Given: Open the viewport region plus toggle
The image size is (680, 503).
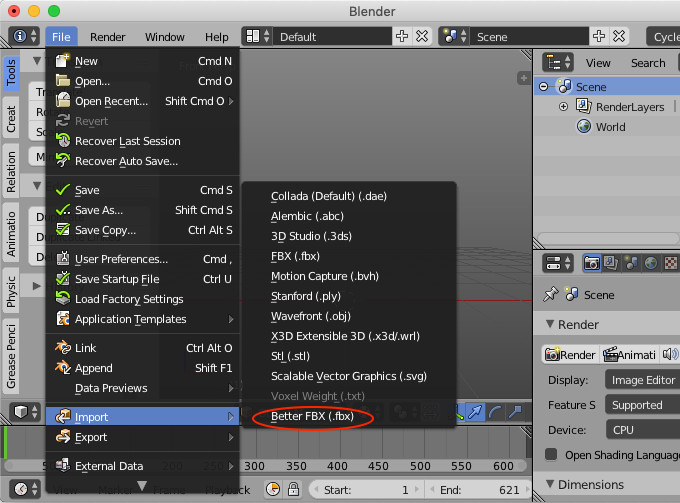Looking at the screenshot, I should coord(523,78).
